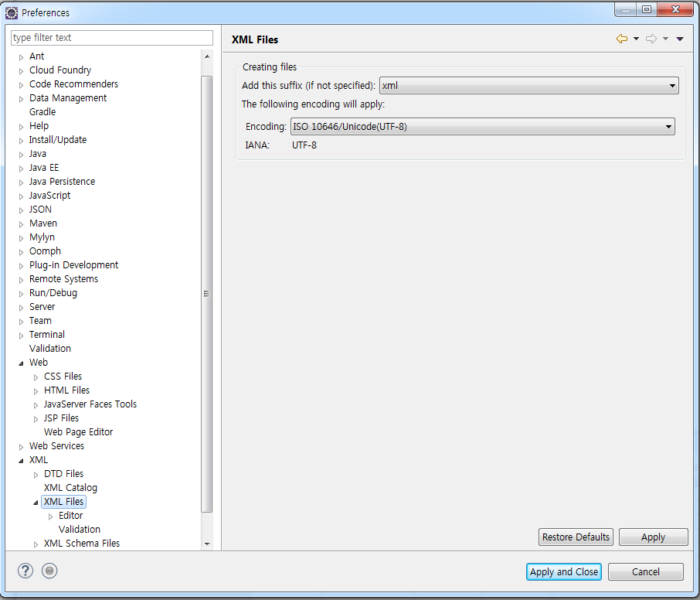
Task: Select Web Page Editor item
Action: click(79, 431)
